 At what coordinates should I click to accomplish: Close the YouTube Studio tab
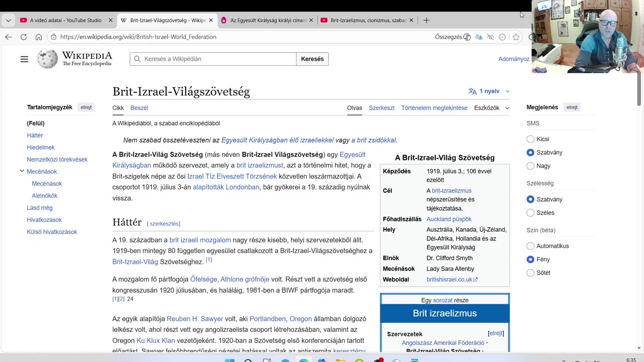coord(111,20)
